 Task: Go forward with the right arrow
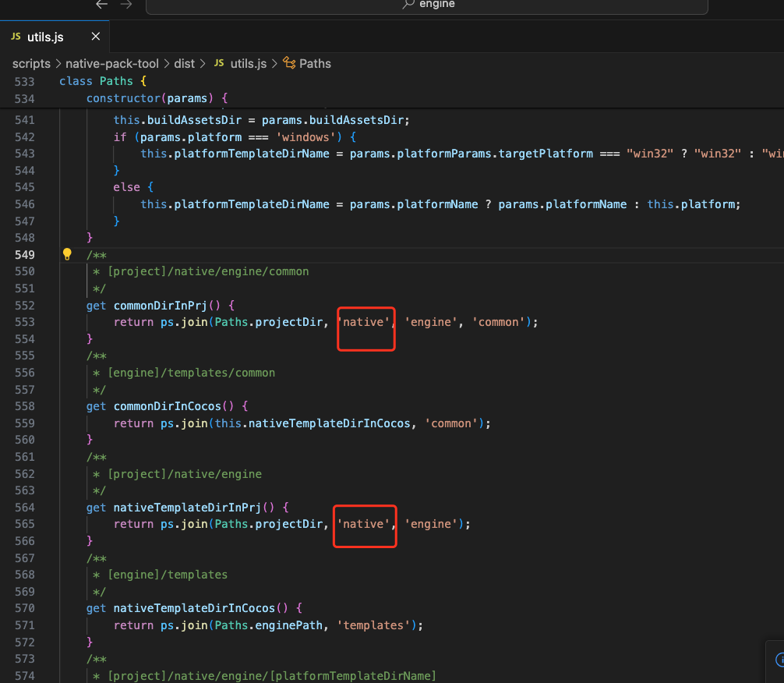(126, 5)
